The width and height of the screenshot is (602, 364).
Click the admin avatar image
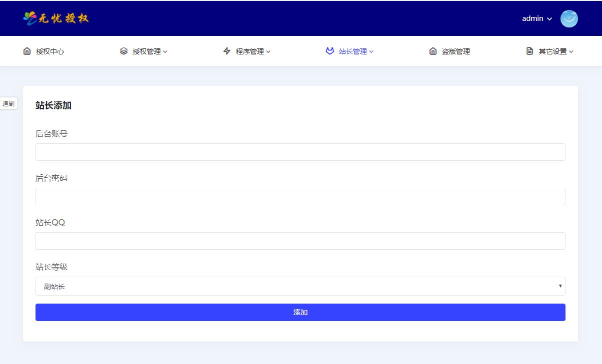pos(569,18)
